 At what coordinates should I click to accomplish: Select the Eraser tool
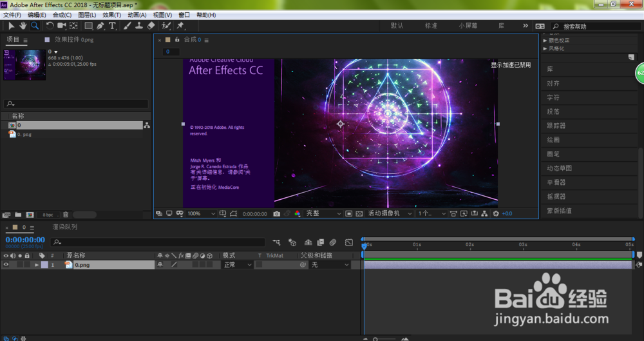tap(151, 26)
